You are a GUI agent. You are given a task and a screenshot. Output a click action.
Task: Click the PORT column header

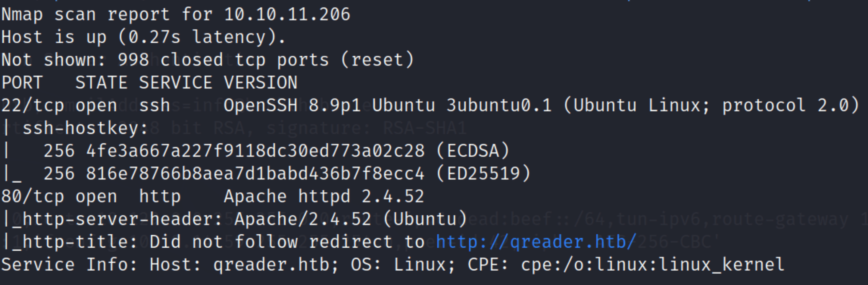click(x=22, y=83)
